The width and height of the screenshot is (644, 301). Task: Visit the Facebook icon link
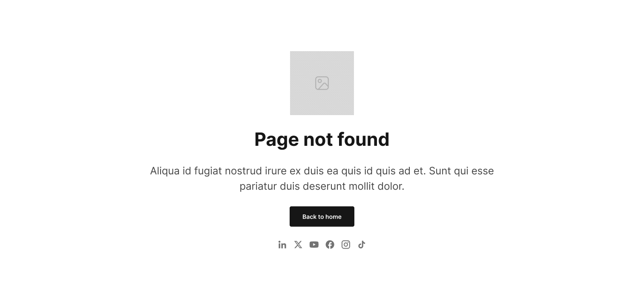[x=330, y=245]
